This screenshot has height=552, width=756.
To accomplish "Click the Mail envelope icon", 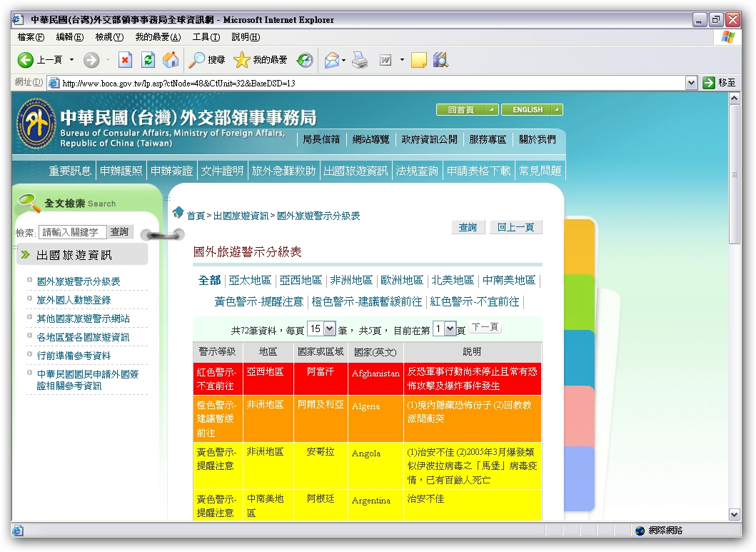I will point(332,61).
